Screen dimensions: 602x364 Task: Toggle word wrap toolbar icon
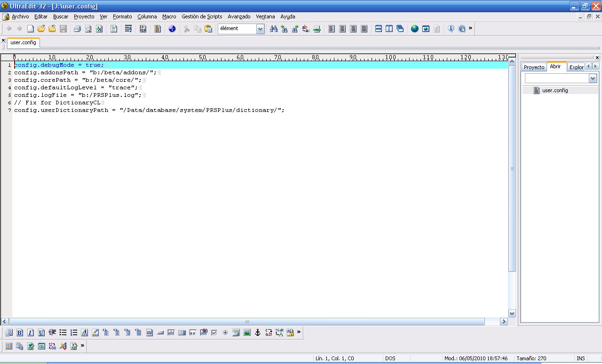[128, 29]
